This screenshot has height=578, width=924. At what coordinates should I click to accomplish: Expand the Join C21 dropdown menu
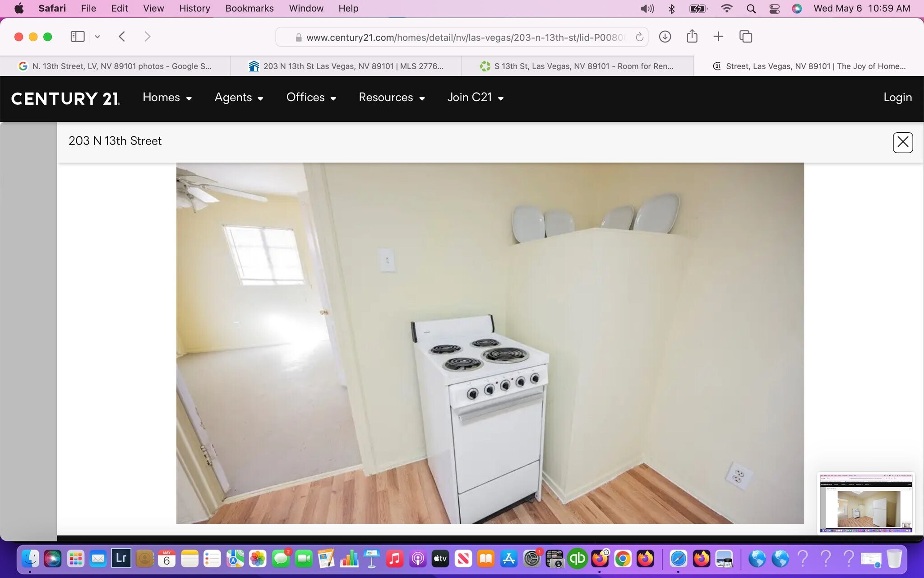[475, 98]
